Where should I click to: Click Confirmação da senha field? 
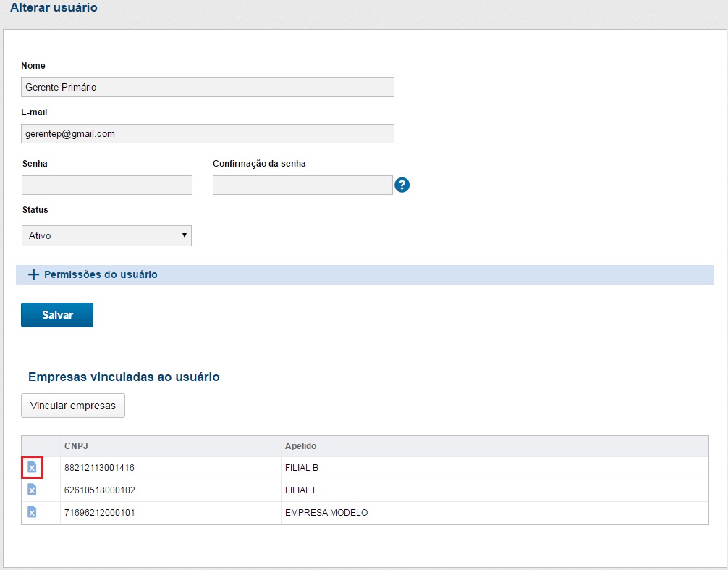tap(302, 185)
